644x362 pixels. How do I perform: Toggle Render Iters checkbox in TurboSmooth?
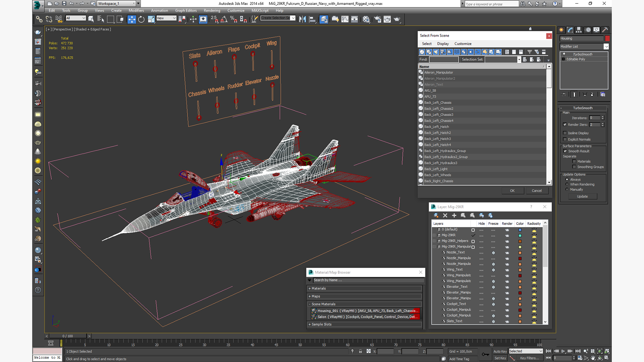pos(565,124)
